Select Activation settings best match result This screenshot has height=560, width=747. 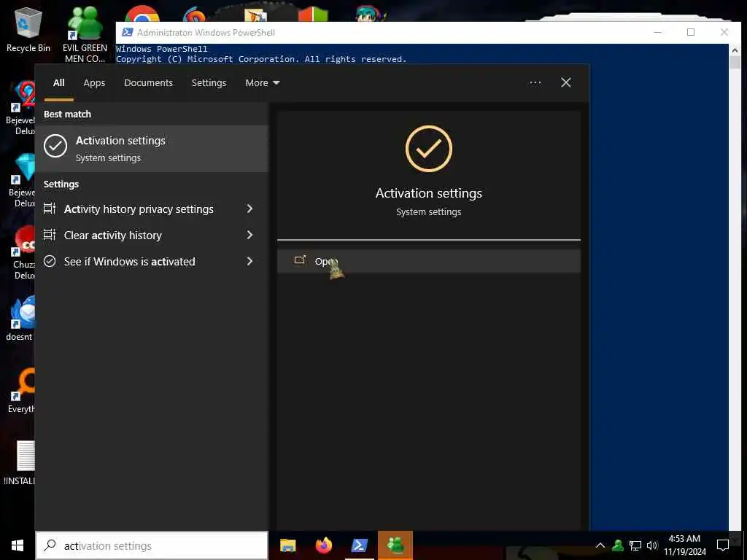152,149
